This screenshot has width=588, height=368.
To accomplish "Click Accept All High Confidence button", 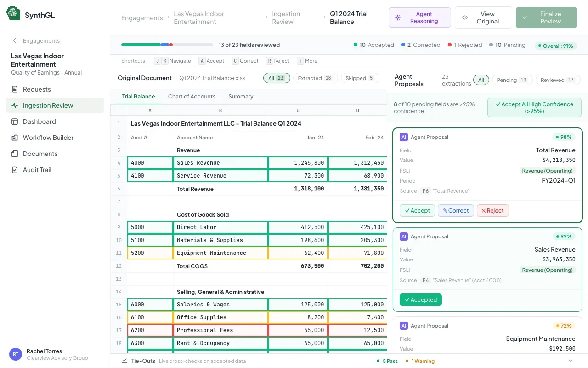I will [534, 107].
